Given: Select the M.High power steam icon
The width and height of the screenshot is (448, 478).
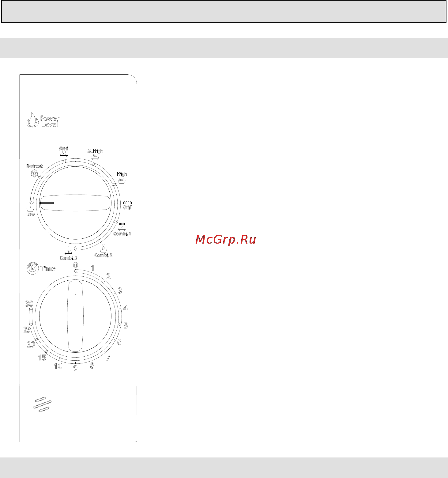Looking at the screenshot, I should [x=95, y=157].
